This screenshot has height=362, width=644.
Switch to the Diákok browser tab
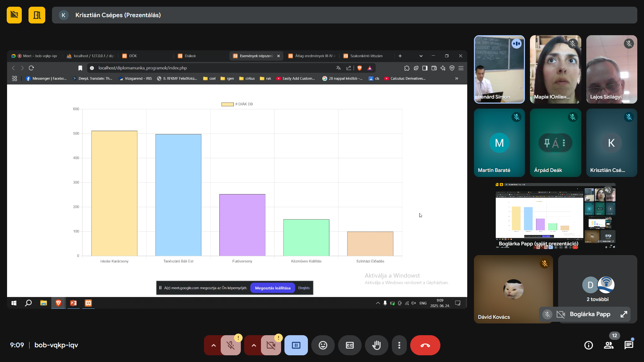pyautogui.click(x=190, y=56)
